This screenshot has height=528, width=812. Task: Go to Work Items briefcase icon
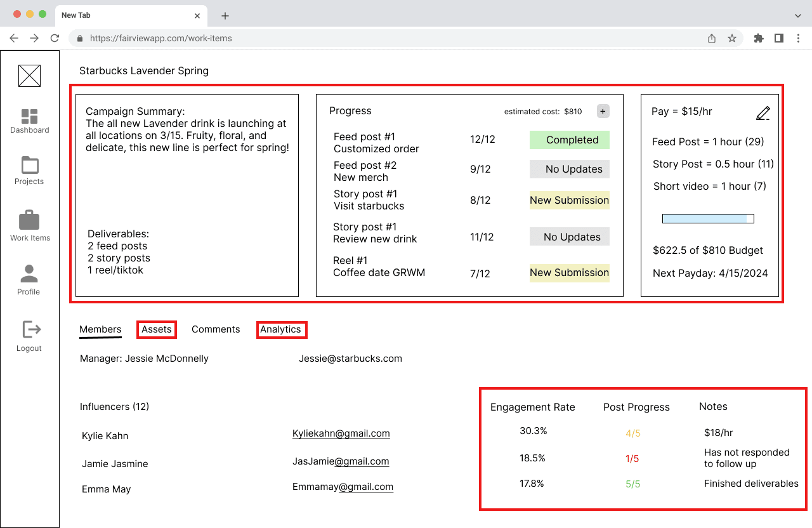click(29, 220)
